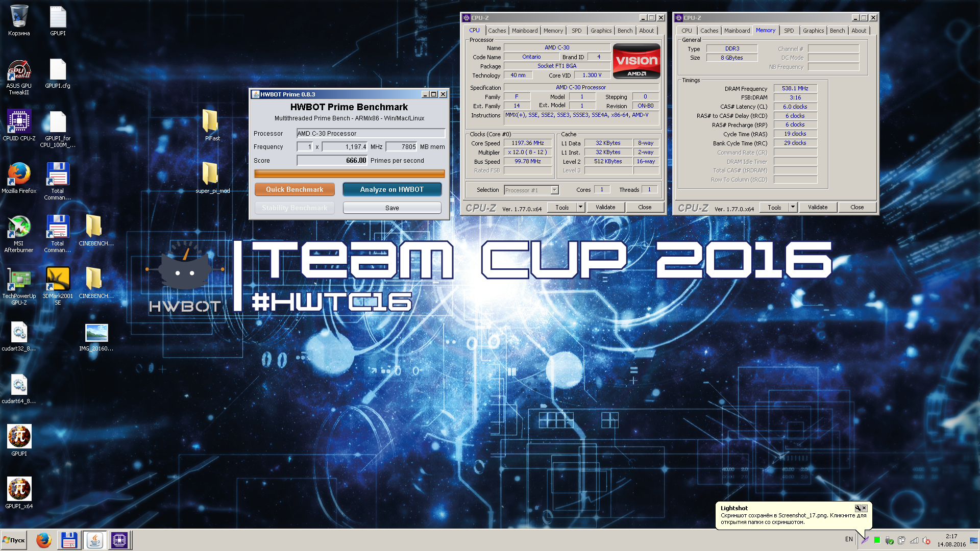Open About tab in left CPU-Z window
The width and height of the screenshot is (980, 551).
pyautogui.click(x=646, y=31)
